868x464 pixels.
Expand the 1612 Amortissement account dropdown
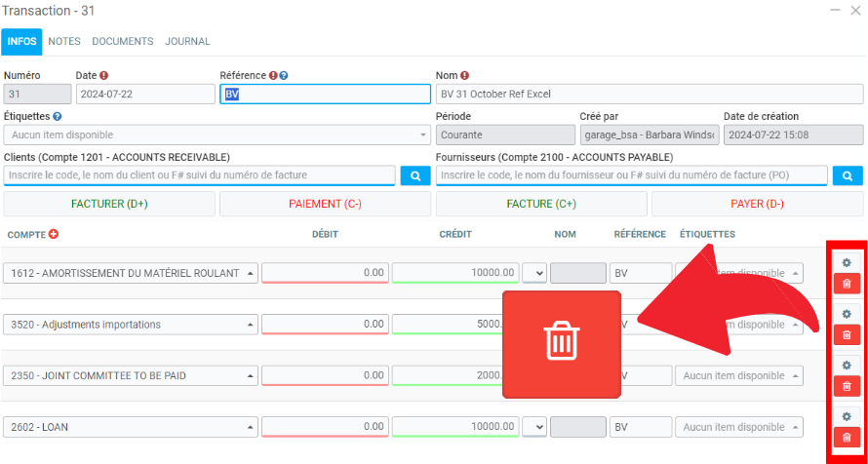pyautogui.click(x=132, y=273)
